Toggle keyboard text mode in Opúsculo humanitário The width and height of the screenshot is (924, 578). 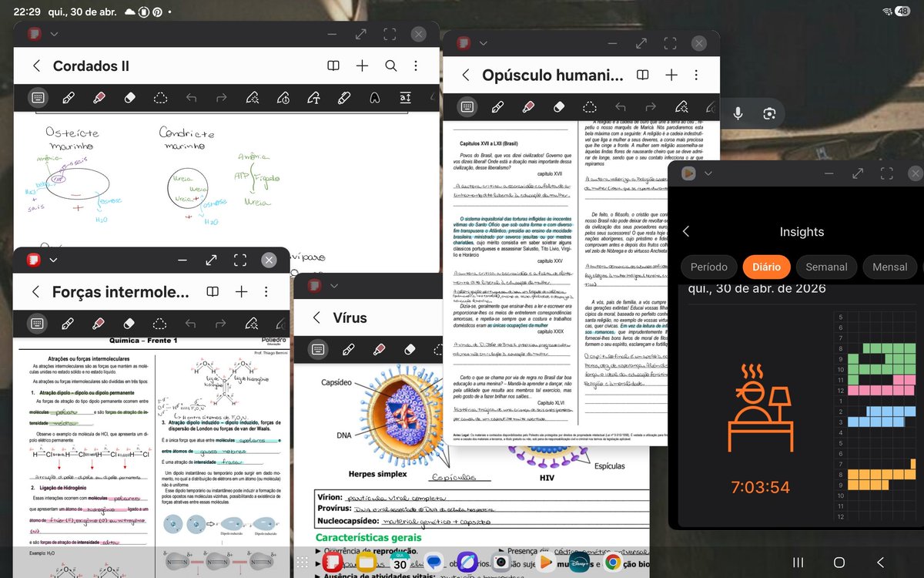(467, 107)
